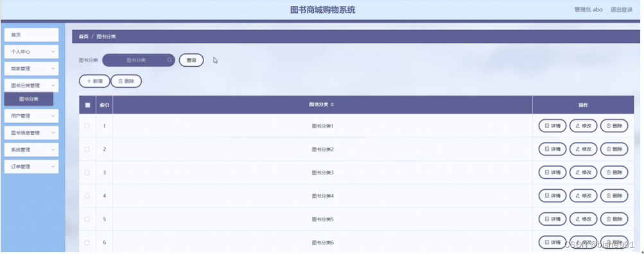Click the 图书商城购物系统 page title
This screenshot has height=254, width=644.
pos(322,10)
